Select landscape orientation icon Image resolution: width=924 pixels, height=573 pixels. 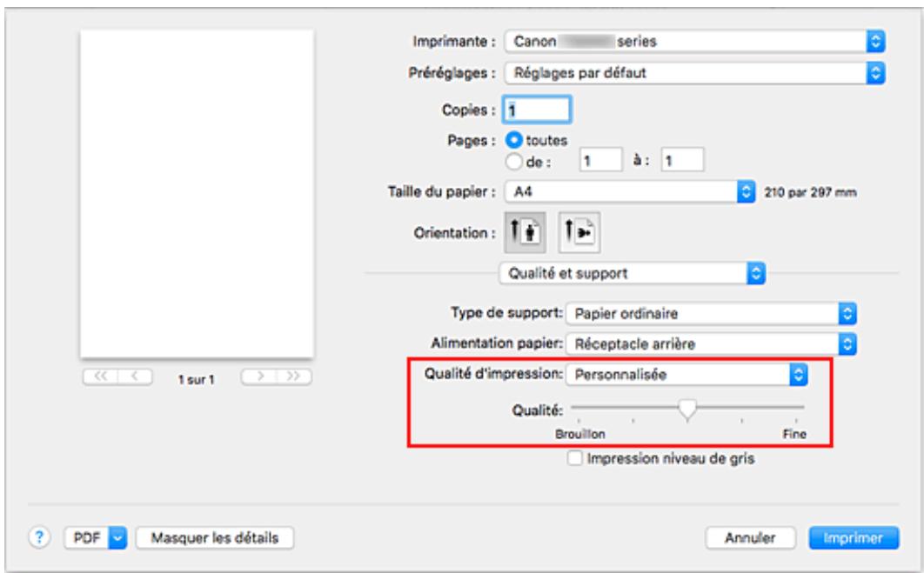[x=579, y=233]
